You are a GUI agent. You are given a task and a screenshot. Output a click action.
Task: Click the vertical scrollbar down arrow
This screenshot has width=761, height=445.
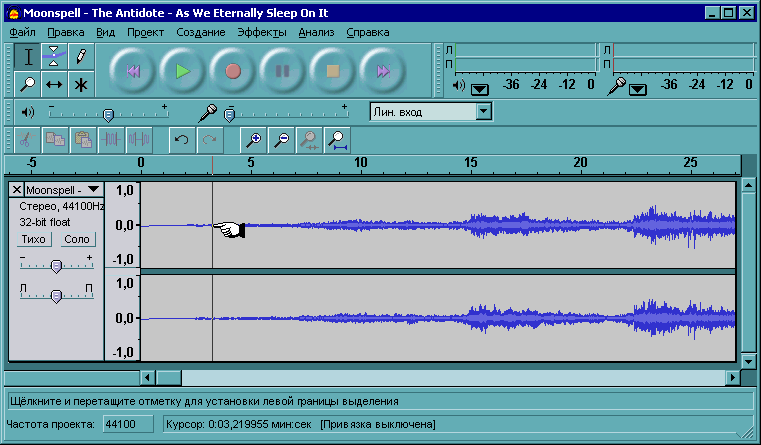pos(748,361)
